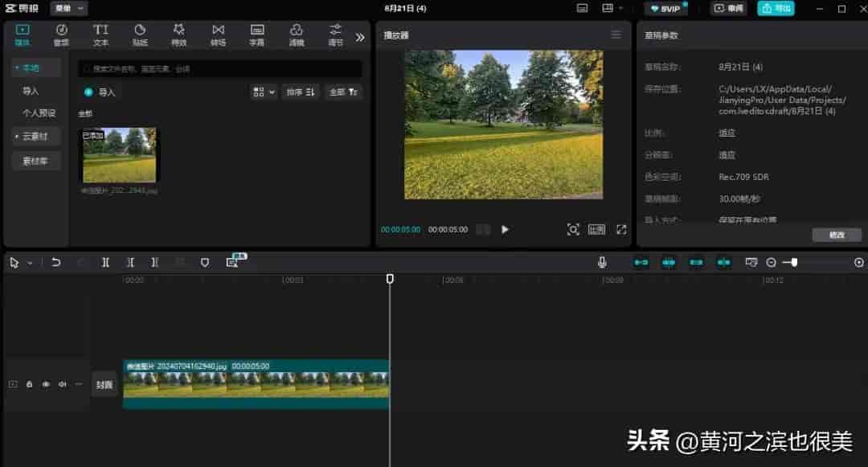868x467 pixels.
Task: Open the 排序 sort dropdown
Action: [x=301, y=92]
